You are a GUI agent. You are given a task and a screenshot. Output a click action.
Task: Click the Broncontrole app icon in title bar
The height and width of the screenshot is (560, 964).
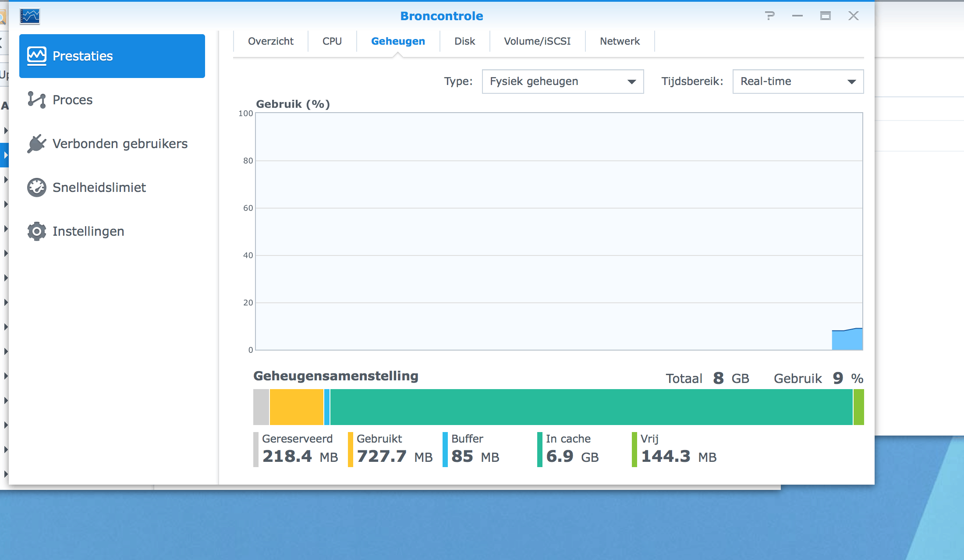pyautogui.click(x=30, y=17)
